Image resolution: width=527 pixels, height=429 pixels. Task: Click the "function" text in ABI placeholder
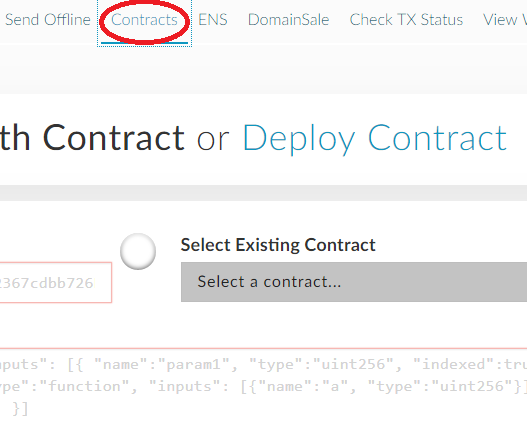(x=84, y=386)
